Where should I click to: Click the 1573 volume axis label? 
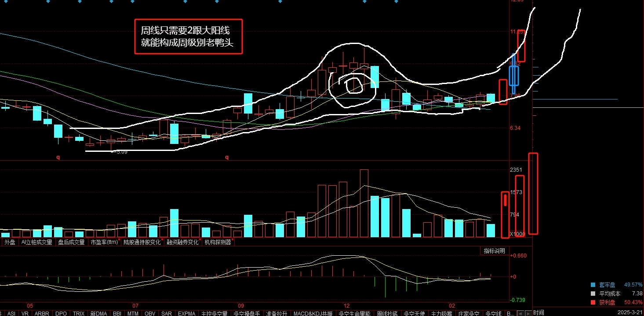click(x=516, y=192)
